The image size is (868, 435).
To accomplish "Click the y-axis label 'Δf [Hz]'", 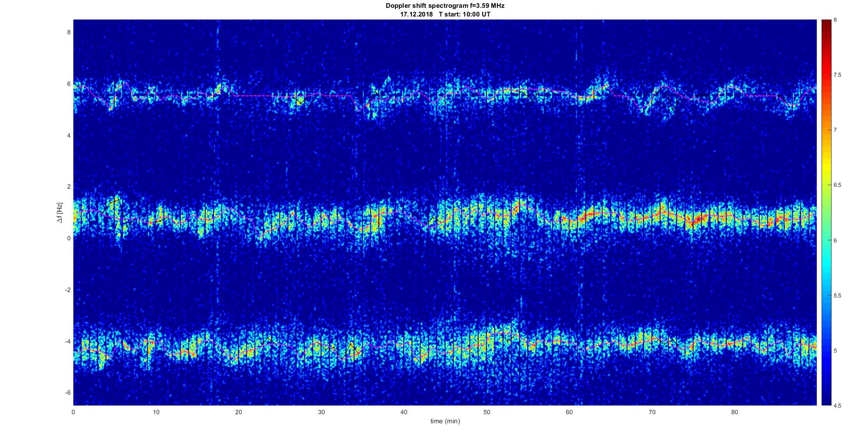I will click(x=59, y=213).
